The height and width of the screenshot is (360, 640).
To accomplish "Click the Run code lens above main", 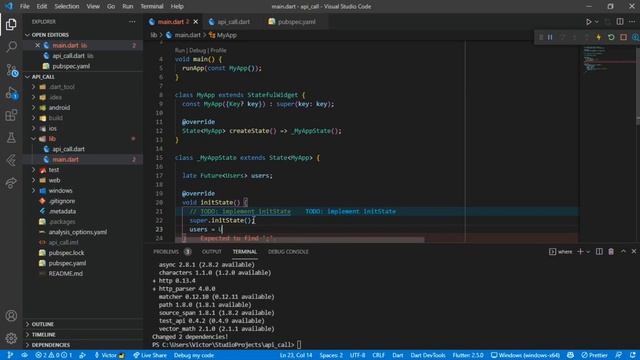I will (x=180, y=51).
